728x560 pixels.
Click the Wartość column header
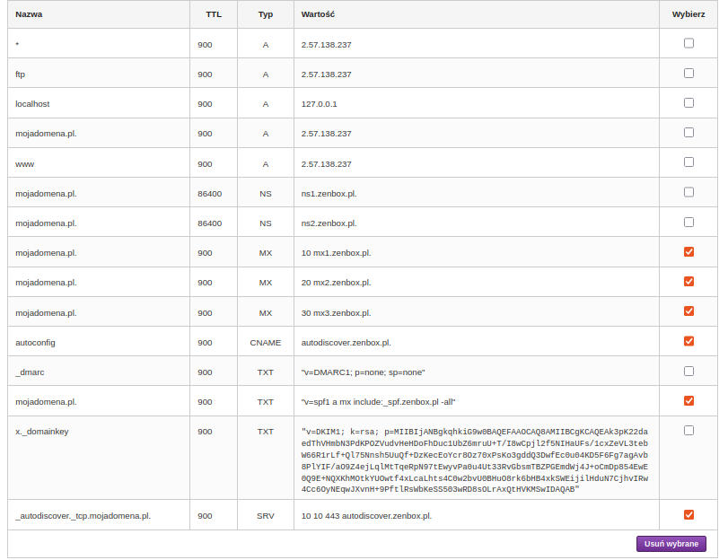pos(320,14)
